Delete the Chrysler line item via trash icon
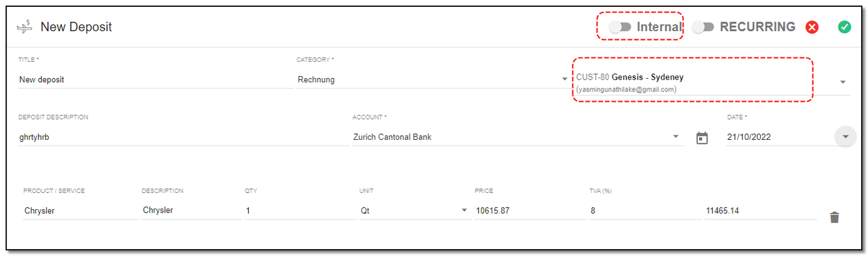 (x=835, y=217)
